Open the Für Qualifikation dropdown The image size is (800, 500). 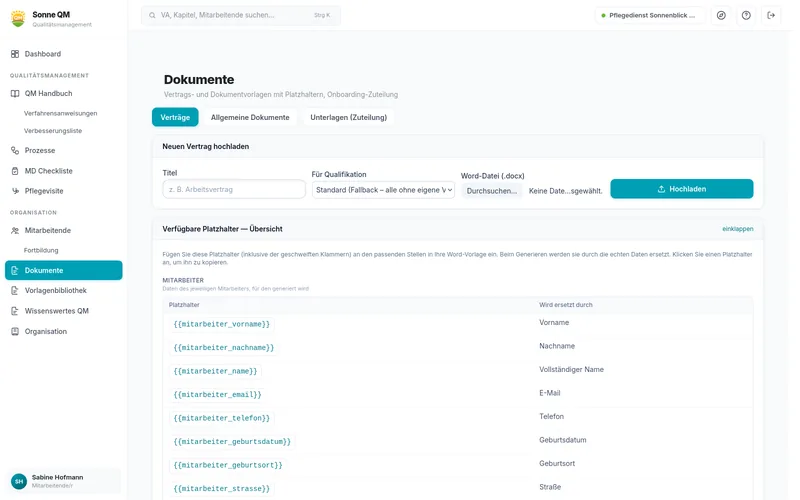tap(383, 190)
